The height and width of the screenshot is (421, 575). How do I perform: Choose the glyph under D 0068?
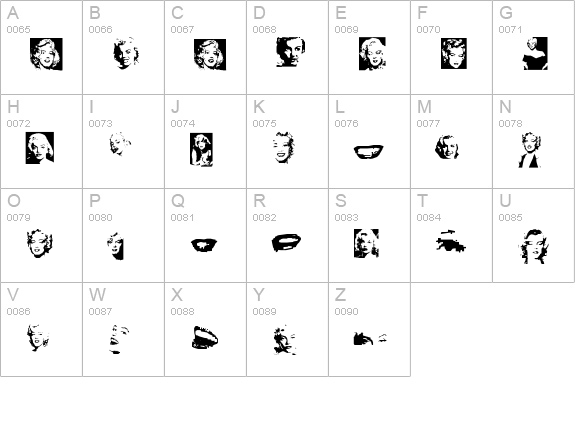[x=290, y=52]
